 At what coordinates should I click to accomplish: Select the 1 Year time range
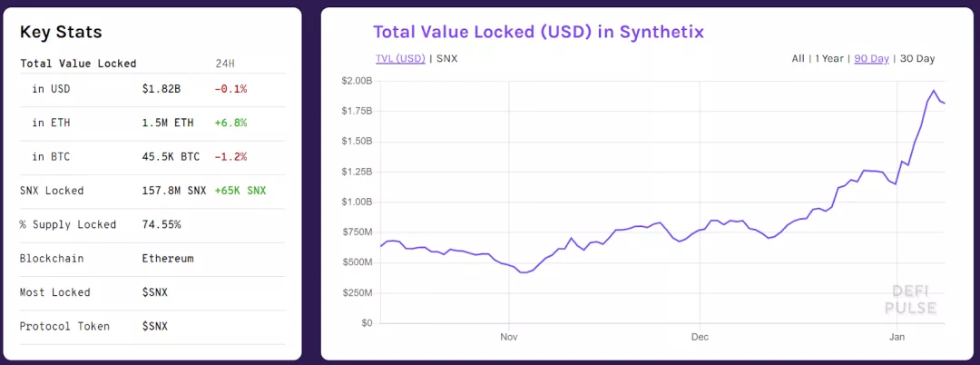pyautogui.click(x=828, y=59)
